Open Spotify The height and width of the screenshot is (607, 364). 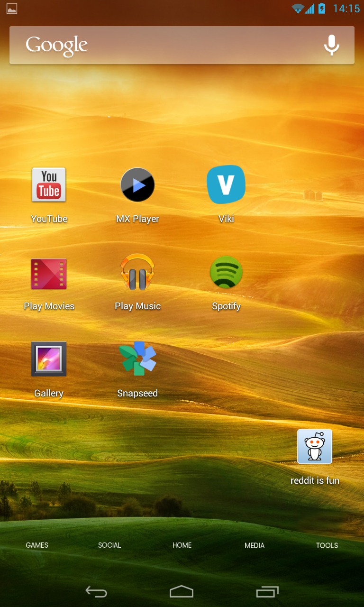pos(226,272)
